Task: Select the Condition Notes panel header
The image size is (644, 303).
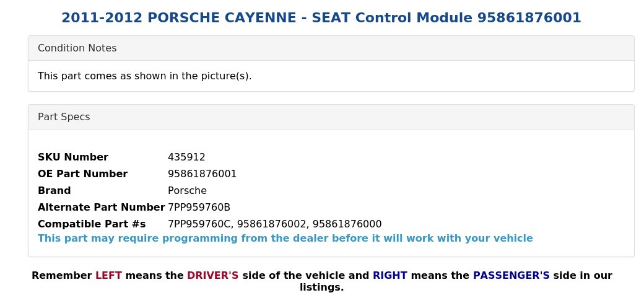Action: point(331,48)
